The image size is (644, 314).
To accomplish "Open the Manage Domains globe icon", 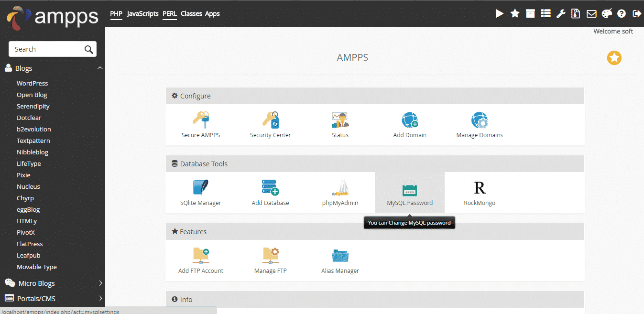I will [480, 119].
